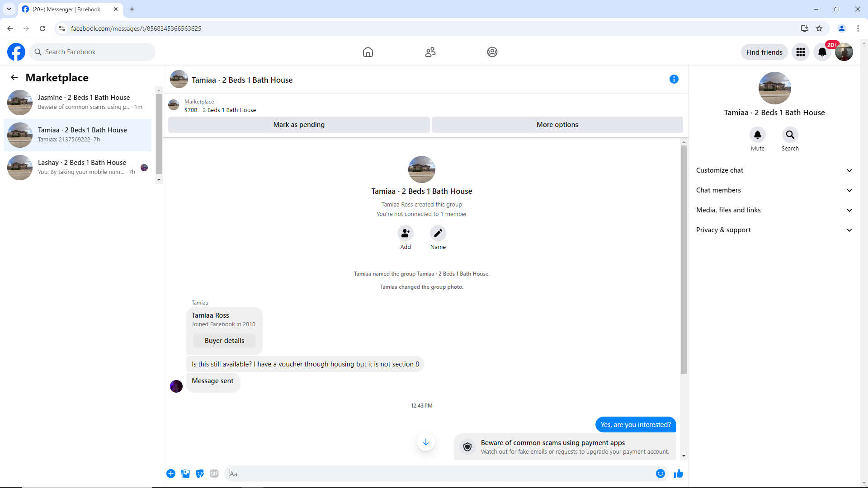The width and height of the screenshot is (868, 488).
Task: Open the tab search dropdown arrow
Action: point(9,9)
